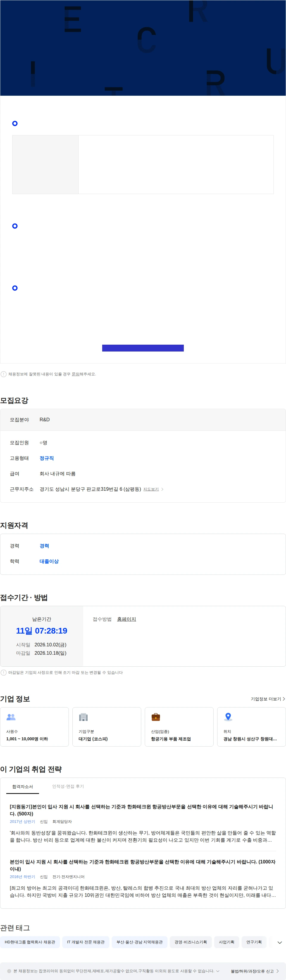Open the [지원동기] 500자 essay title

coord(142,810)
